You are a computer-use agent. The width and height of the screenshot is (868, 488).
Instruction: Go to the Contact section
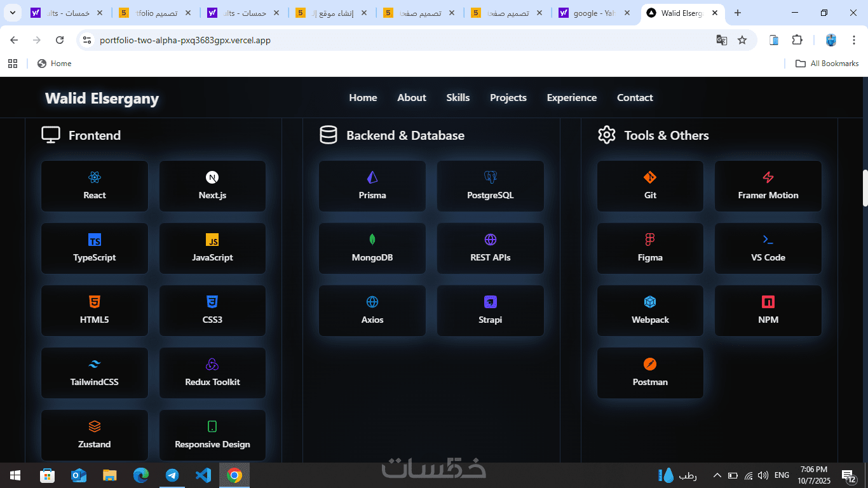point(635,98)
